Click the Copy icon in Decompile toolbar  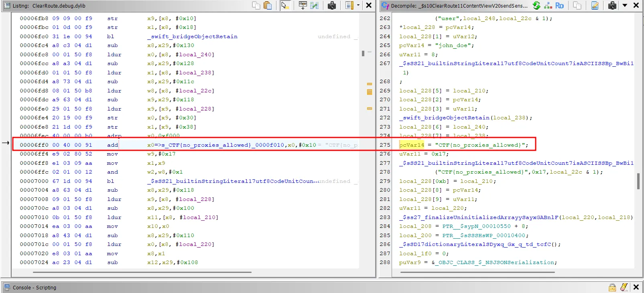tap(577, 5)
